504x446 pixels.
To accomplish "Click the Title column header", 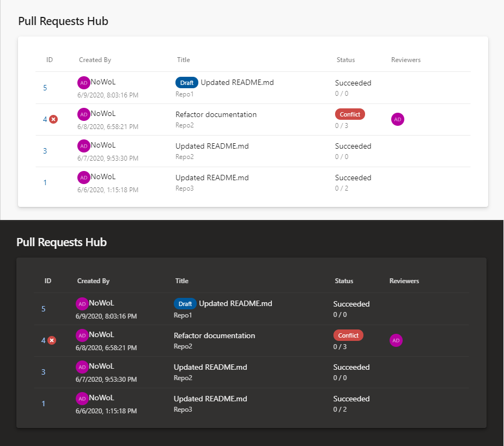I will point(183,60).
